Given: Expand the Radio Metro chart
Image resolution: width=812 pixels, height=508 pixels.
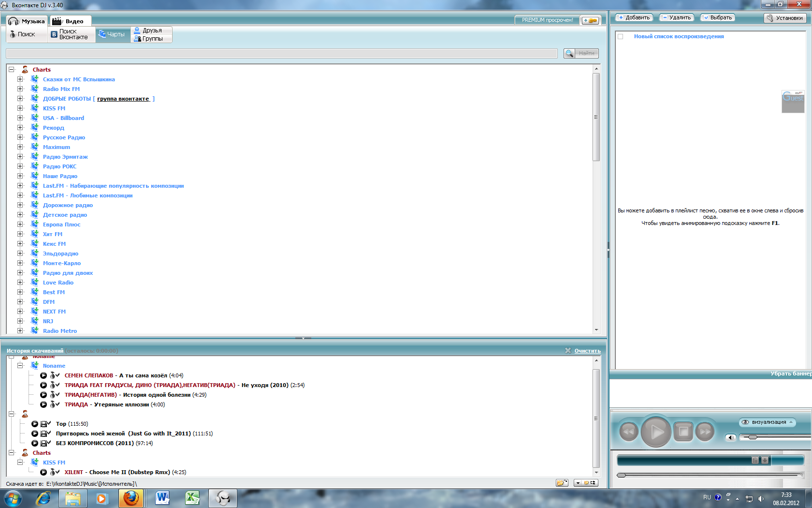Looking at the screenshot, I should [20, 331].
